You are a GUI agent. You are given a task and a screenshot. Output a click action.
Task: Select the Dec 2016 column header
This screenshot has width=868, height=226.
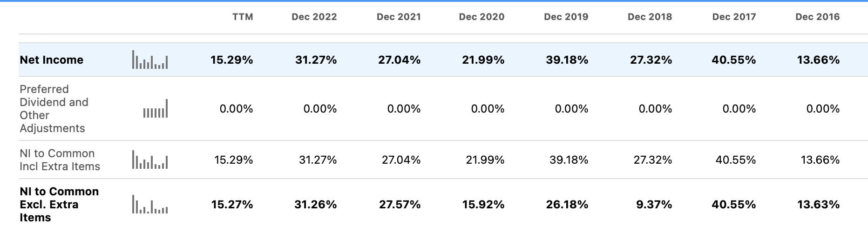[817, 17]
